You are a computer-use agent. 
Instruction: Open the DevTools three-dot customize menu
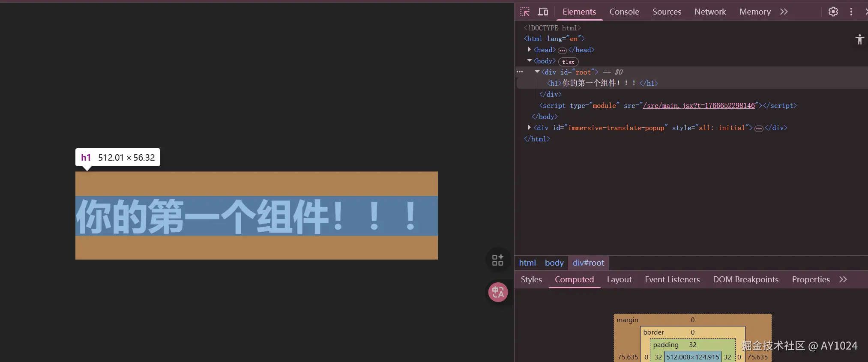(x=851, y=12)
